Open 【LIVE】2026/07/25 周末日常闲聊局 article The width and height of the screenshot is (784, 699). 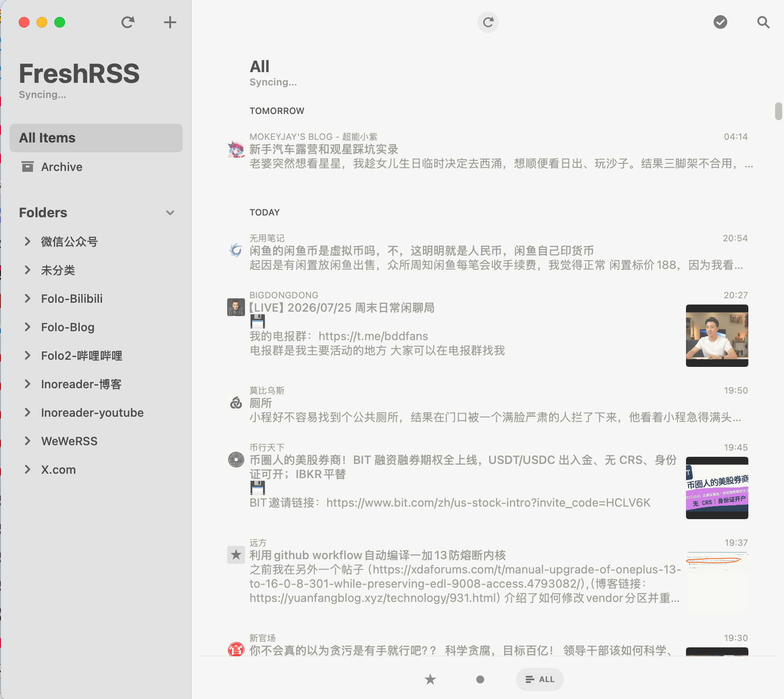tap(342, 308)
